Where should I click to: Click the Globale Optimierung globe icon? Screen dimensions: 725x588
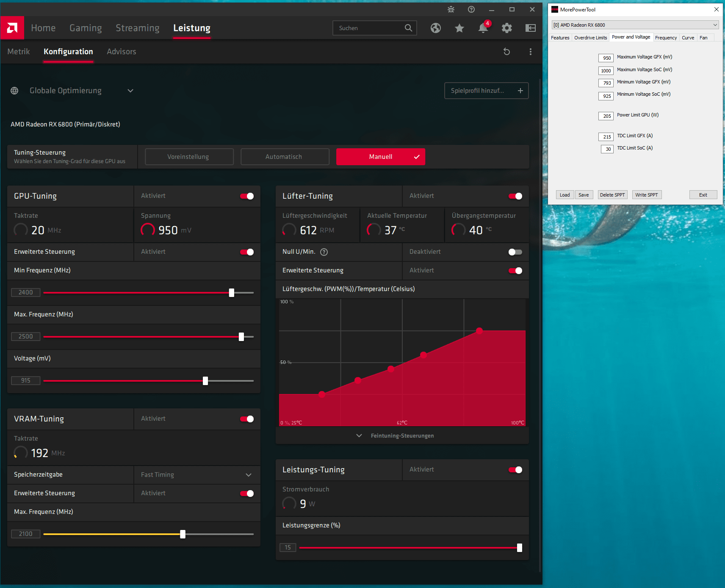(14, 91)
